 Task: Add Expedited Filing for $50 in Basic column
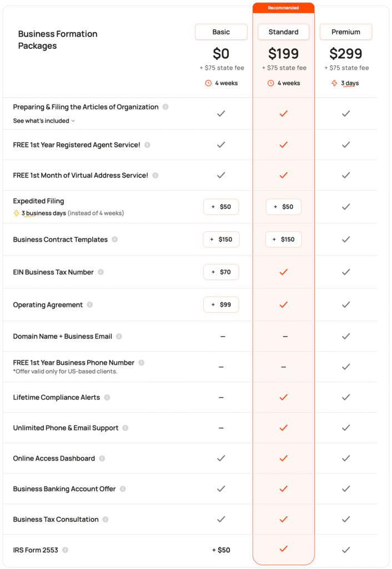[221, 207]
